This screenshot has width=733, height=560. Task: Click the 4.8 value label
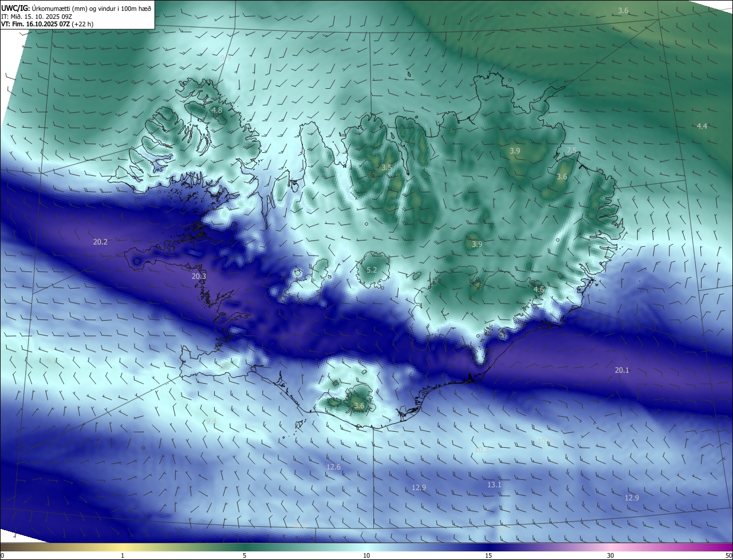pyautogui.click(x=217, y=110)
